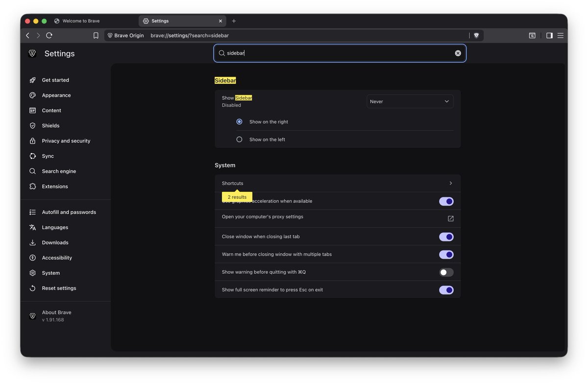Viewport: 588px width, 384px height.
Task: Open Languages settings
Action: (55, 227)
